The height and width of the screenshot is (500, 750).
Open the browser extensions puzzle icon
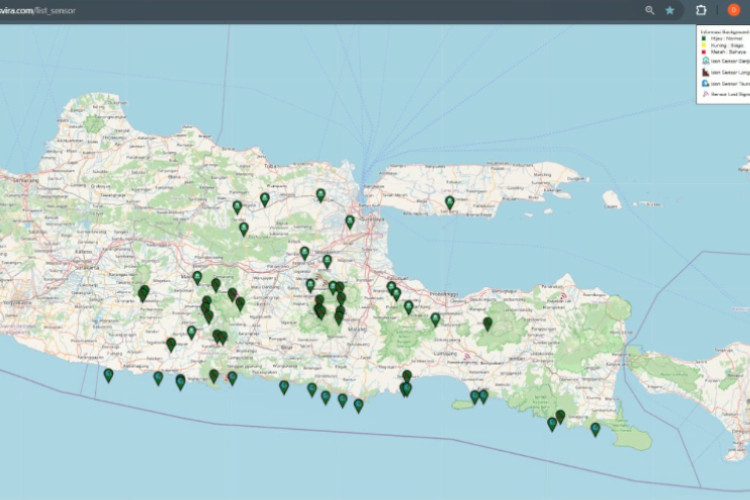pyautogui.click(x=702, y=10)
